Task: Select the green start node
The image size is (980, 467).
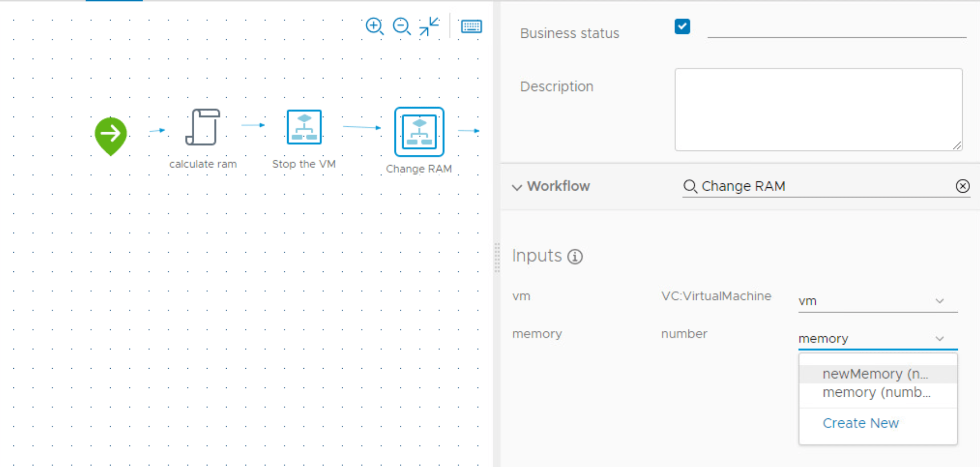Action: click(111, 136)
